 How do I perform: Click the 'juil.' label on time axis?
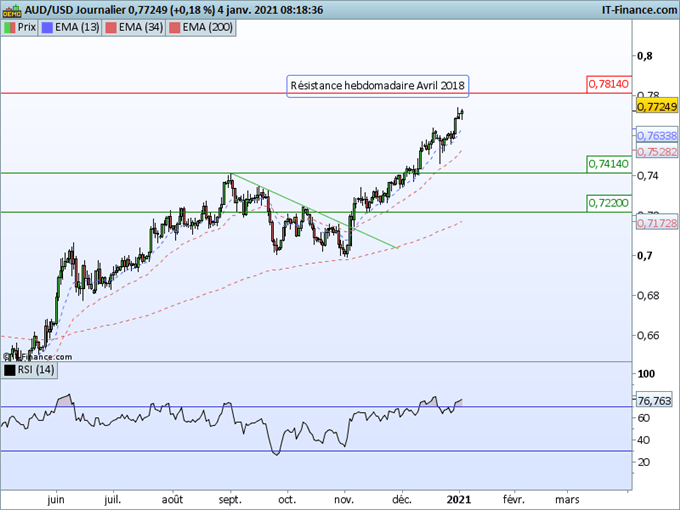(113, 500)
